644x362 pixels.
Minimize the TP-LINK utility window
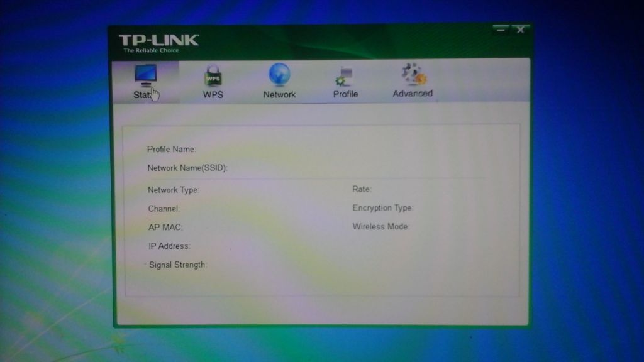tap(501, 29)
